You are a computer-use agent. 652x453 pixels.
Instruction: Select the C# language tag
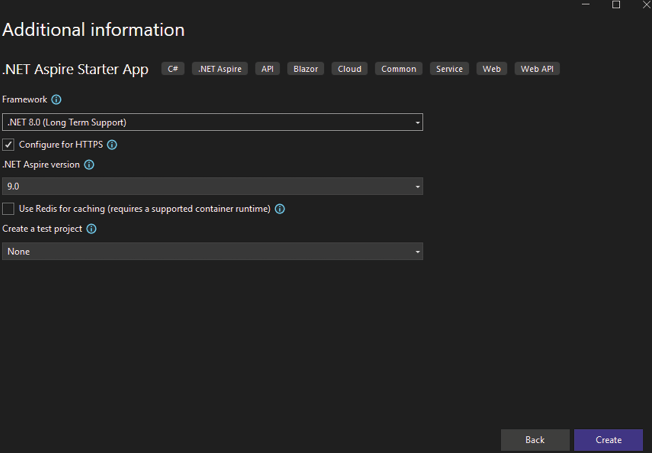[x=173, y=69]
